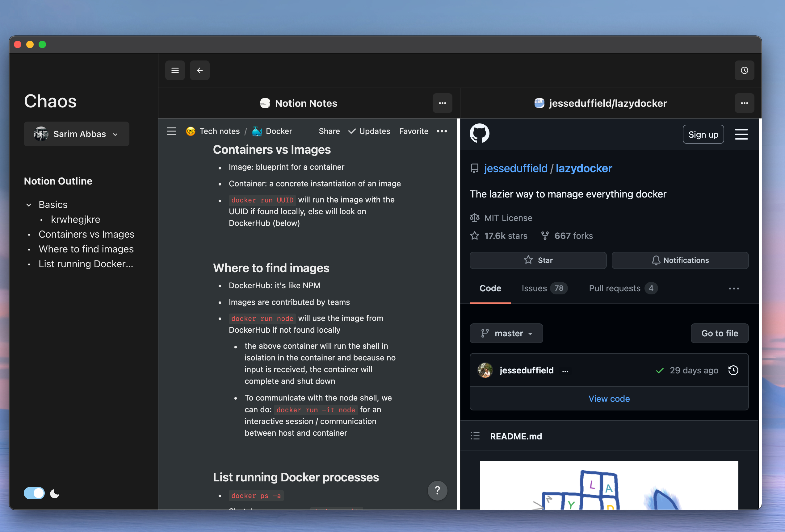This screenshot has width=785, height=532.
Task: Star the lazydocker repository
Action: click(x=538, y=260)
